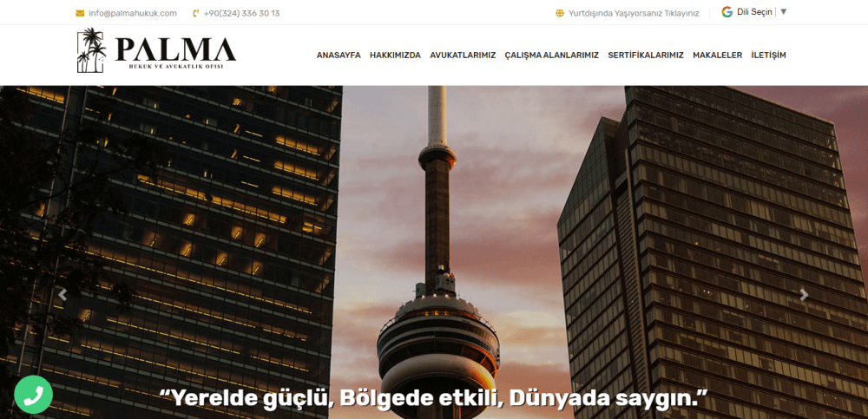Viewport: 868px width, 419px height.
Task: Click the envelope email icon
Action: (x=80, y=13)
